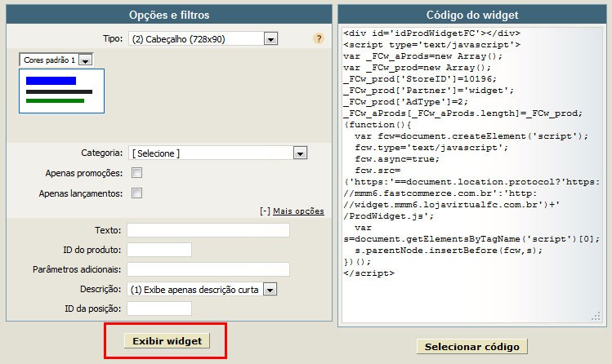Click the Selecionar código button
Screen dimensions: 612x364
pos(472,347)
